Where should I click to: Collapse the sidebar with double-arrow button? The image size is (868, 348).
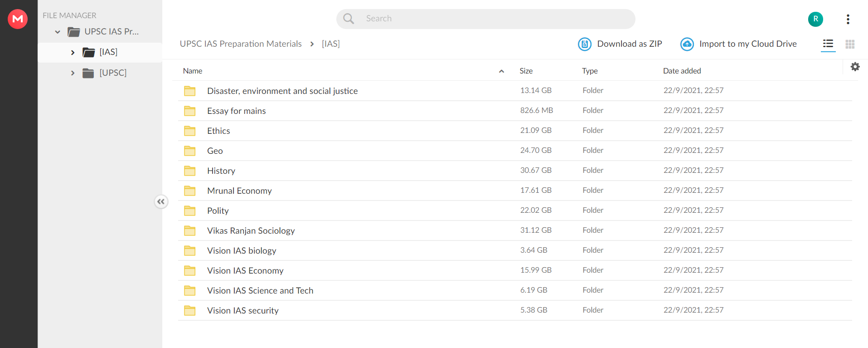[x=161, y=201]
